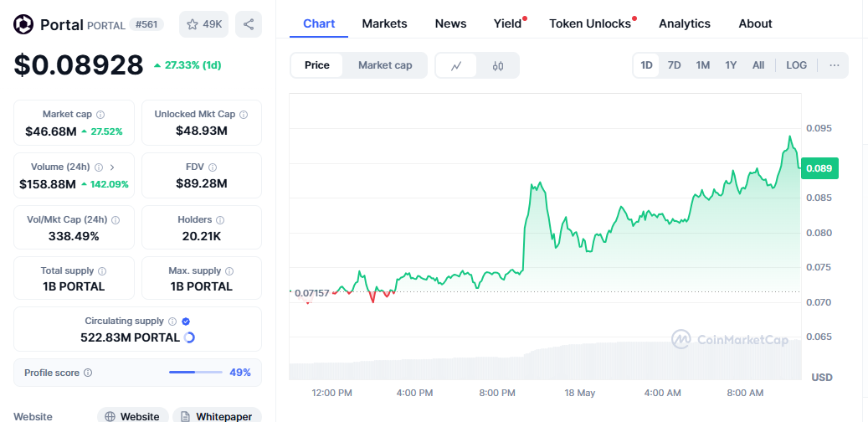The width and height of the screenshot is (868, 422).
Task: Click the Holders info icon
Action: coord(220,220)
